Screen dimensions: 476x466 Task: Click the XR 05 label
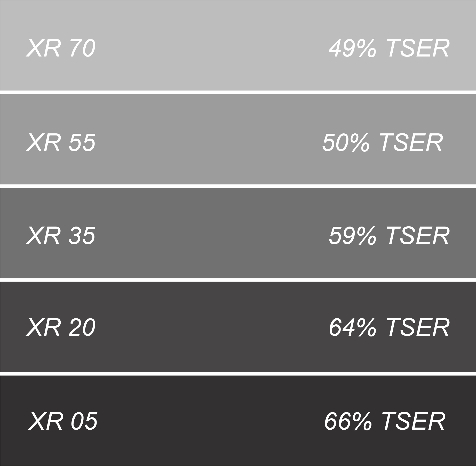point(63,421)
